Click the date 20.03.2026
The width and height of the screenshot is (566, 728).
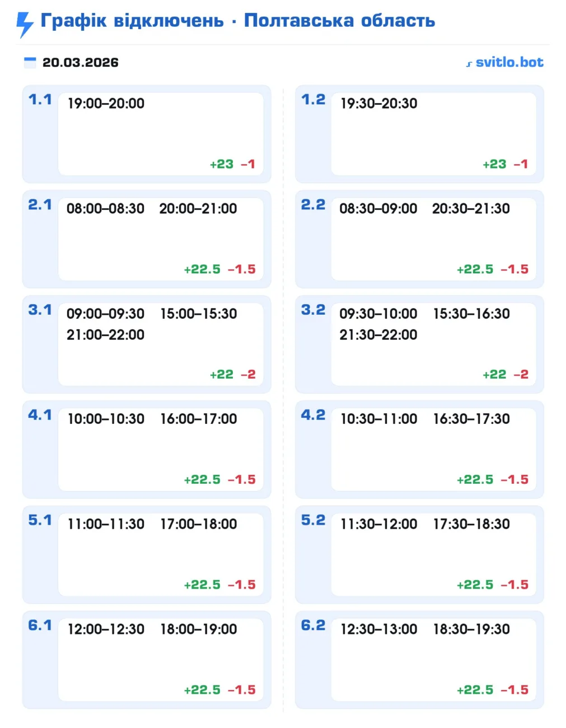click(x=81, y=62)
